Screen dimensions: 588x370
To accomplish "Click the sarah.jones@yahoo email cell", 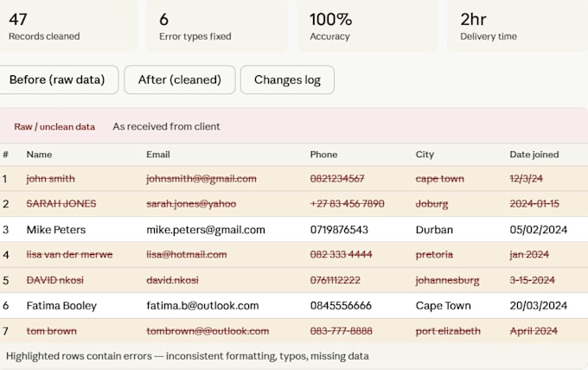I will tap(191, 203).
